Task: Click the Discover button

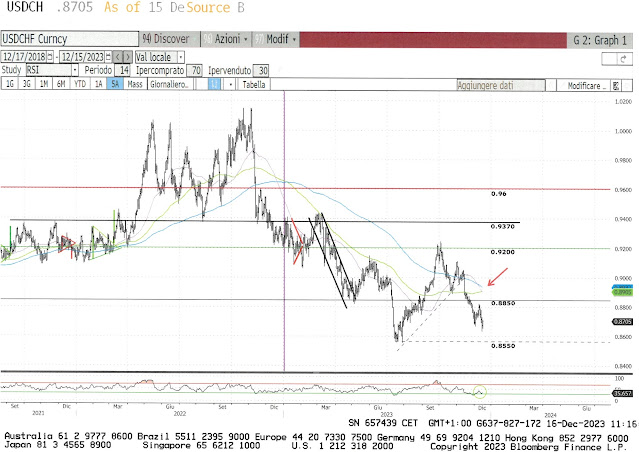Action: click(x=169, y=39)
